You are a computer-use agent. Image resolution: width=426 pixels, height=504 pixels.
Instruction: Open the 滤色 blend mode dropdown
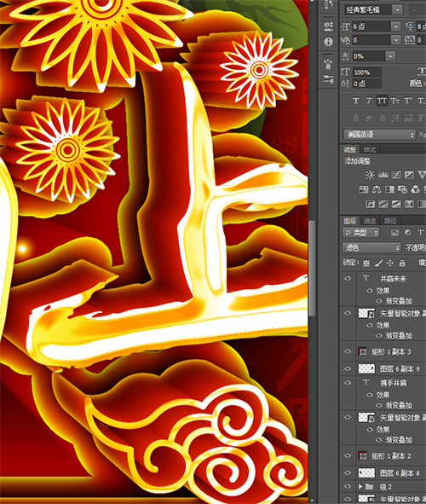coord(371,247)
